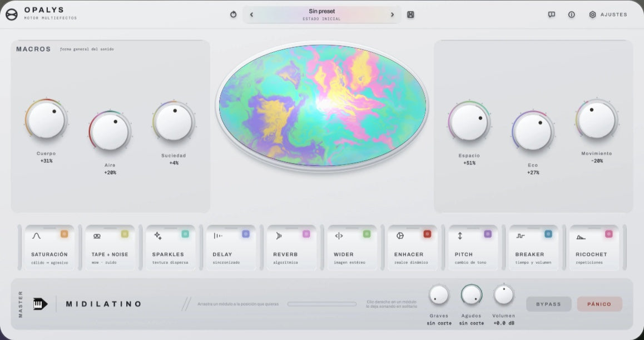Hit the Pánico button
This screenshot has height=340, width=644.
(x=600, y=304)
